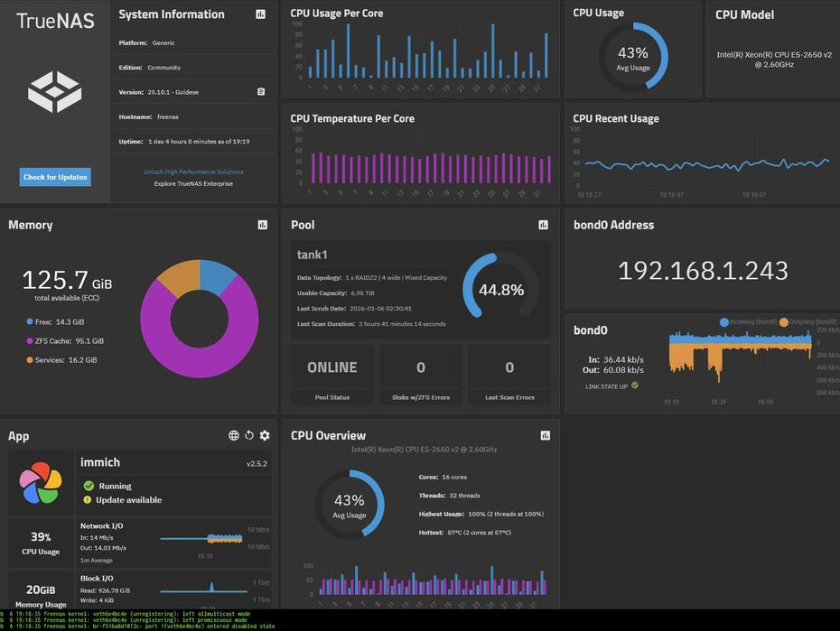The width and height of the screenshot is (840, 631).
Task: Open System Information reports chart icon
Action: (260, 14)
